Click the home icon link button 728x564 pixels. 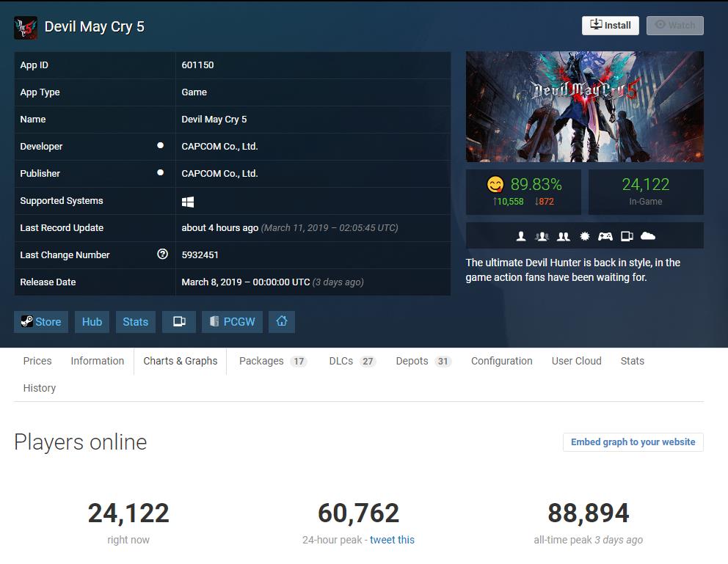pos(282,322)
